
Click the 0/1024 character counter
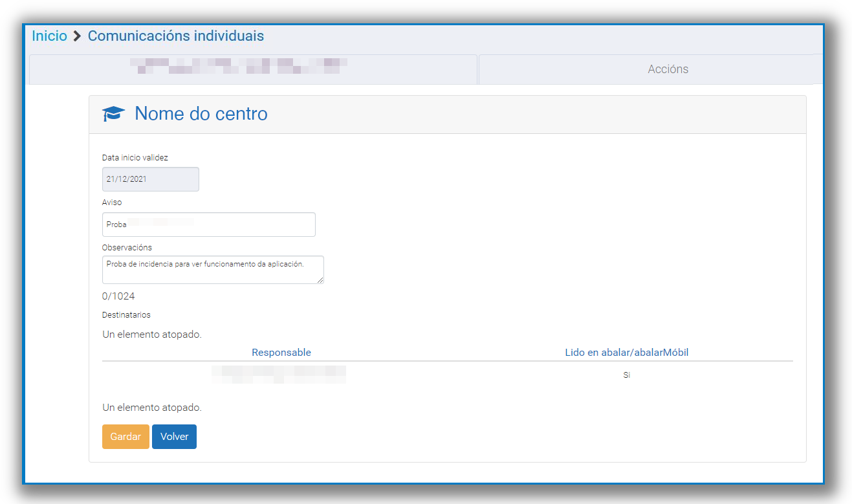click(118, 296)
